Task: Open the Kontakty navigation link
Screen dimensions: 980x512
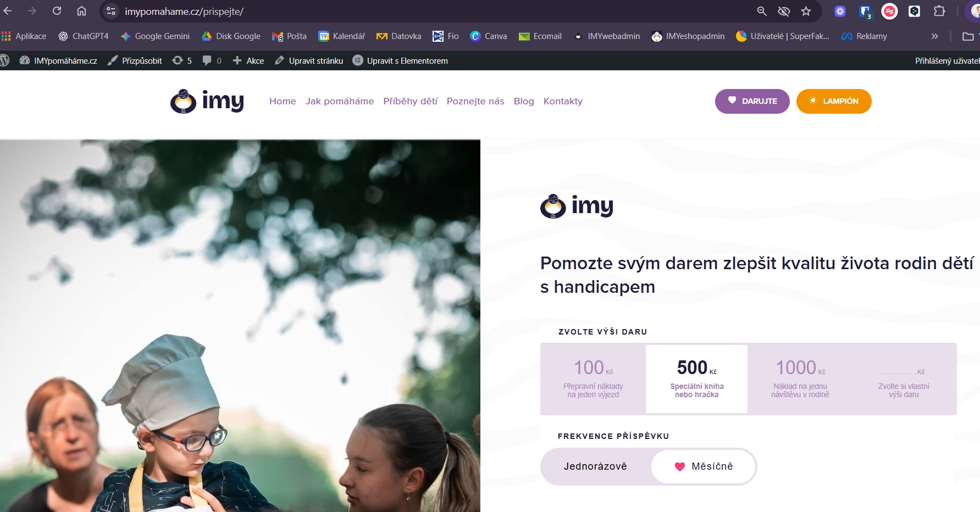Action: coord(563,101)
